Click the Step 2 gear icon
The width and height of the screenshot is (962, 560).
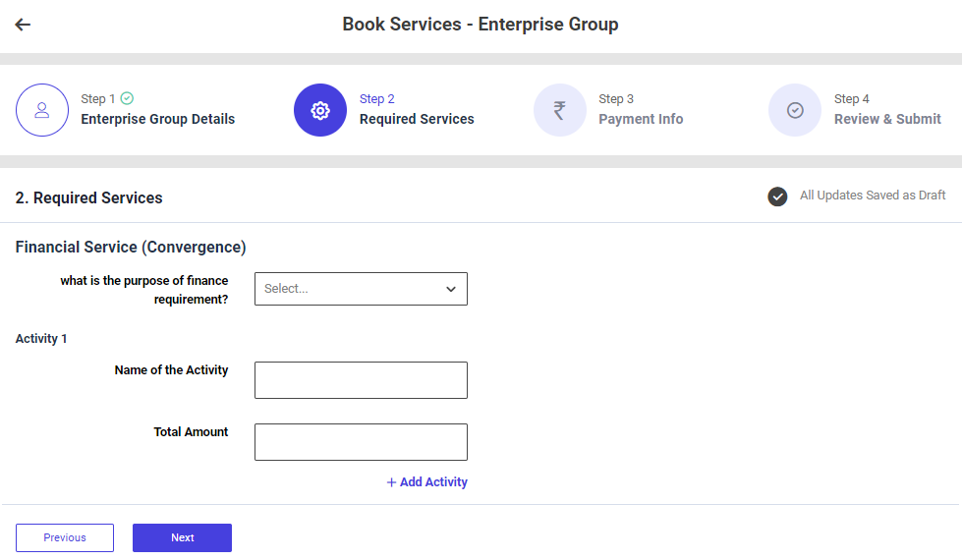tap(320, 110)
